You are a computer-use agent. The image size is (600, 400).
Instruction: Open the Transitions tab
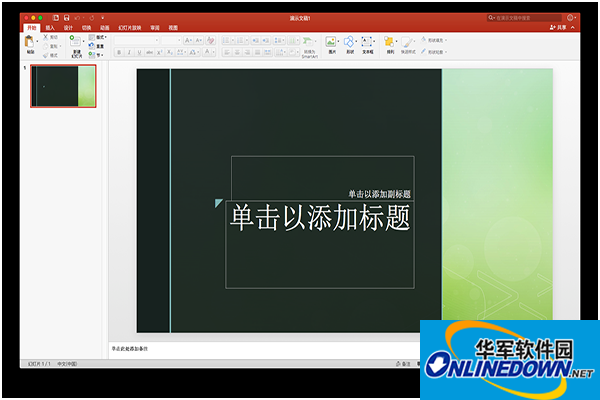[86, 28]
